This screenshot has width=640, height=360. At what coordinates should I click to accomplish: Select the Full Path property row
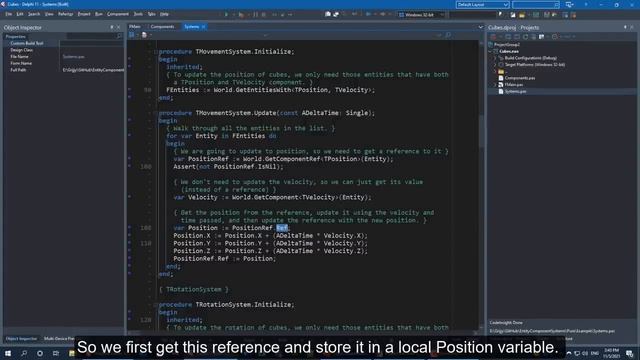63,70
